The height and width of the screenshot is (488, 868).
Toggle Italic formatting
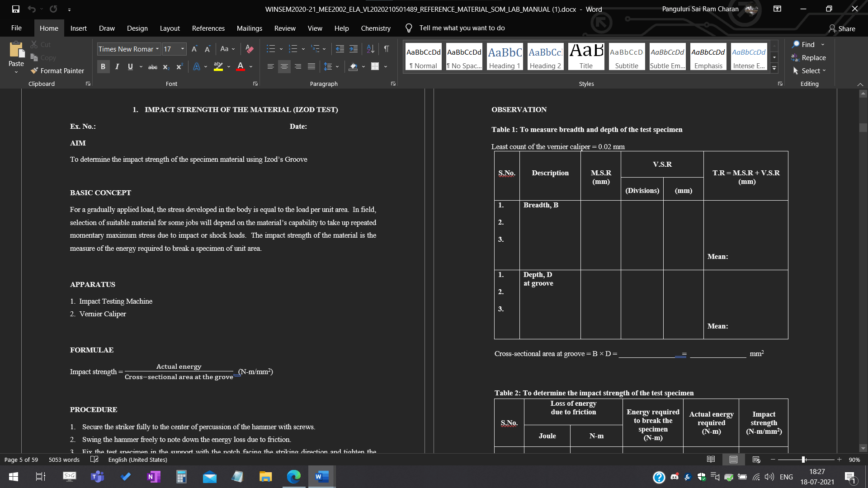pos(117,67)
